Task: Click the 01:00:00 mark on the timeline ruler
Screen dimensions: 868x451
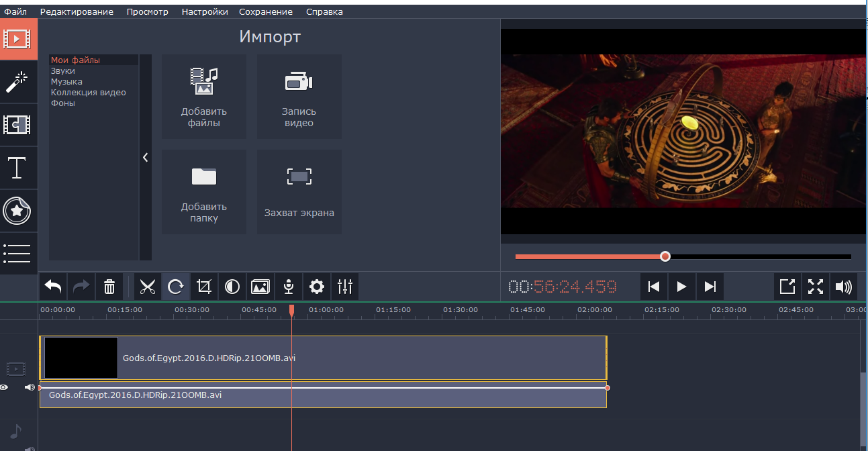Action: click(x=326, y=310)
